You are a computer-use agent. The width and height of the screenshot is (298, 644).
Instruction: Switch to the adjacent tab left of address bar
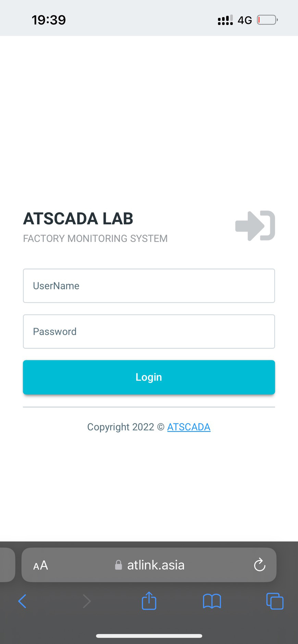(x=7, y=565)
